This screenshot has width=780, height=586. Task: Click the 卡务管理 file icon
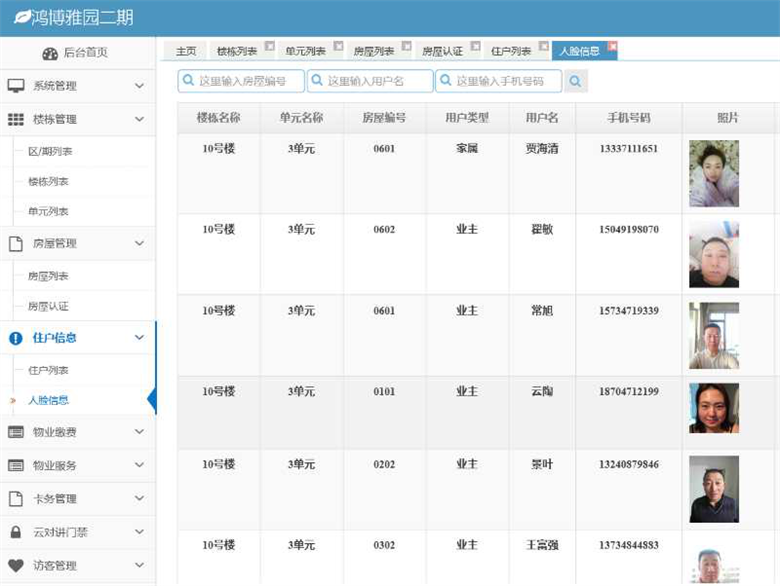pos(16,499)
